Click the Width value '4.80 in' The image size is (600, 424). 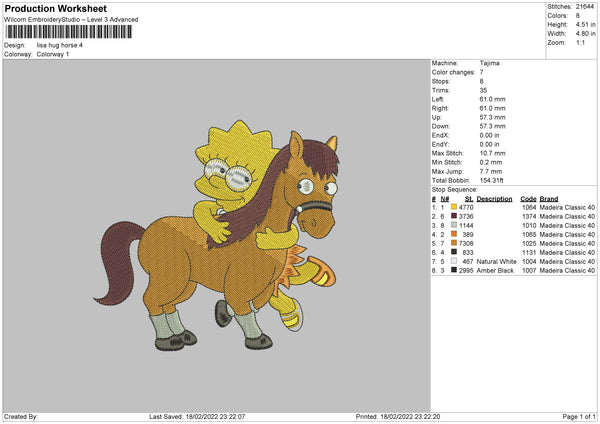tap(585, 34)
